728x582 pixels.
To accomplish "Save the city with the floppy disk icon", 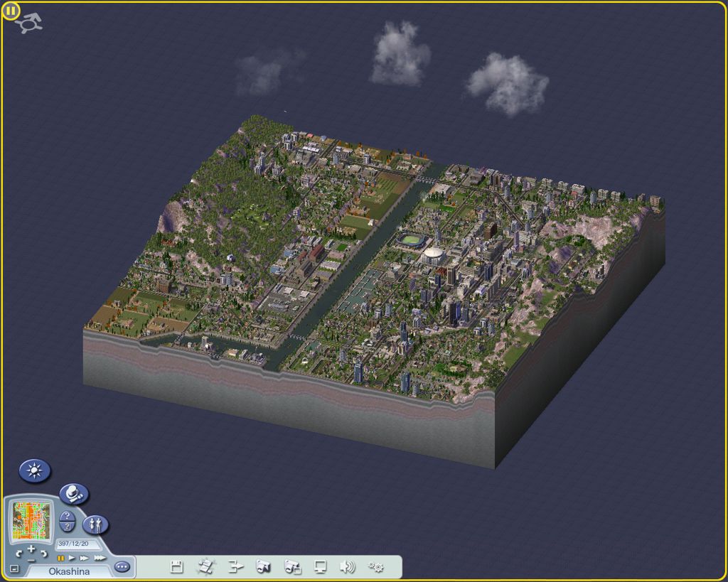I will 176,566.
